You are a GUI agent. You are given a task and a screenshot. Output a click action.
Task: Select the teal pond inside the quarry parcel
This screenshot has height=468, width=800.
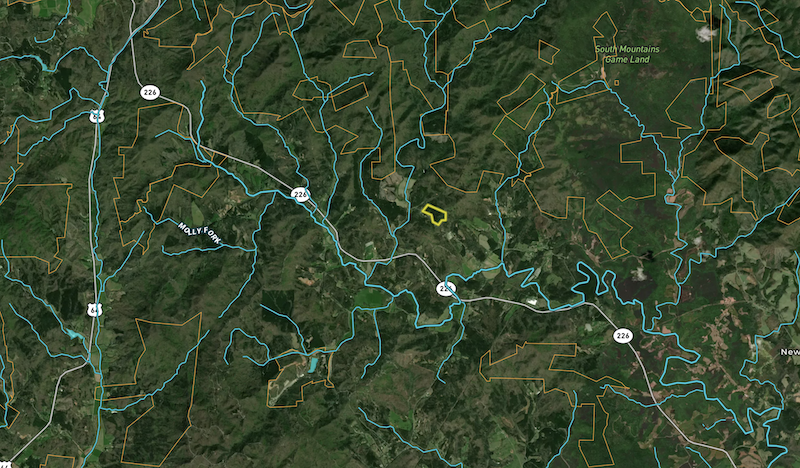pyautogui.click(x=312, y=364)
